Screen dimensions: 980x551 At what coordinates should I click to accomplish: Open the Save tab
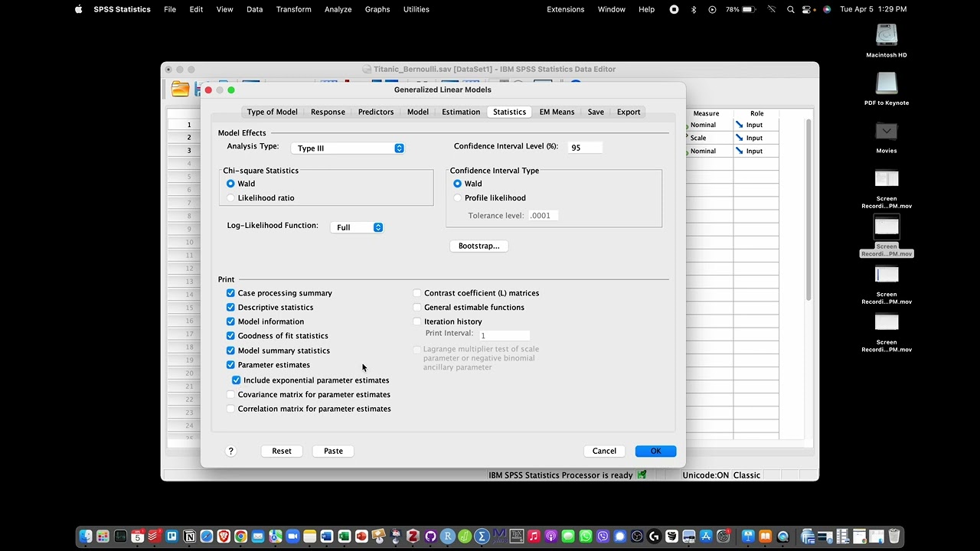596,112
